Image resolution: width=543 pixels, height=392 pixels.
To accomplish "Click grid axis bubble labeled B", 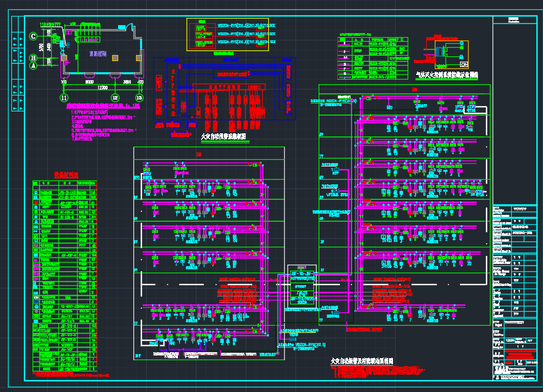I will pyautogui.click(x=33, y=58).
